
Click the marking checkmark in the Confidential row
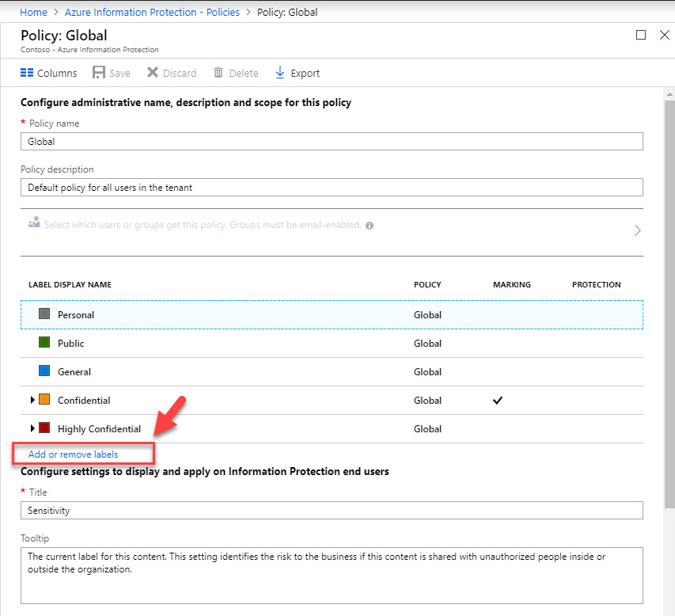(x=498, y=400)
